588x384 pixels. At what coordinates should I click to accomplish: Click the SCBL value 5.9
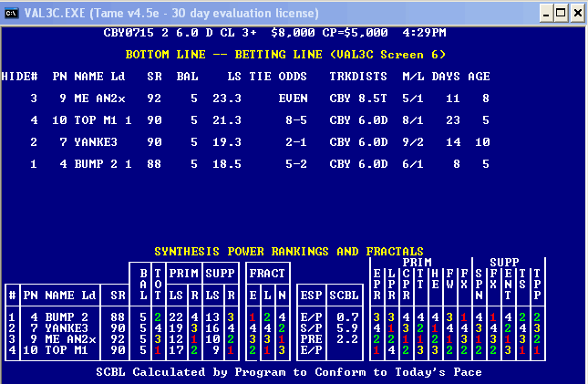click(x=347, y=328)
